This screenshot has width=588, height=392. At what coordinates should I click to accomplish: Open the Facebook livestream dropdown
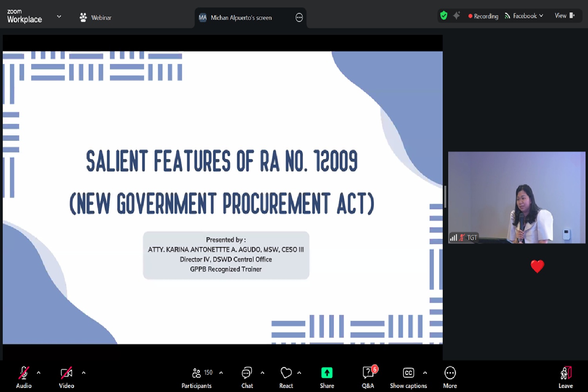click(x=524, y=16)
